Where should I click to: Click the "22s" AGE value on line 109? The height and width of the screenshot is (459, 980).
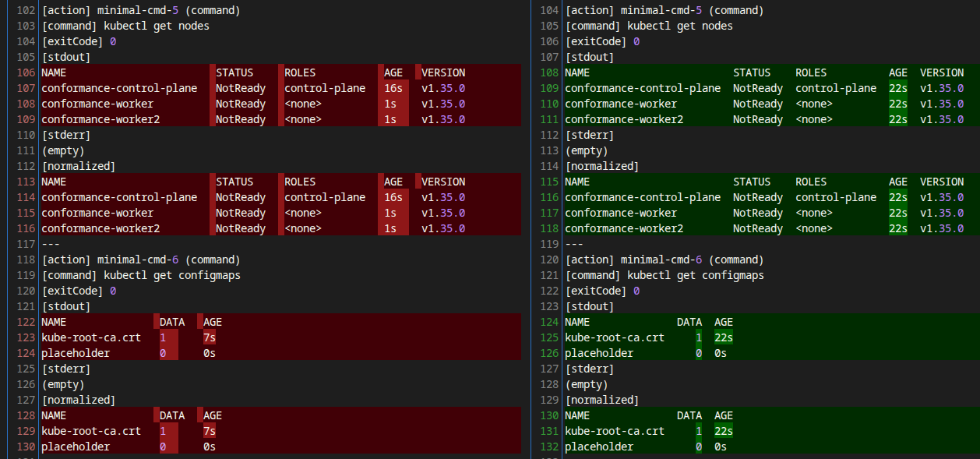coord(899,88)
